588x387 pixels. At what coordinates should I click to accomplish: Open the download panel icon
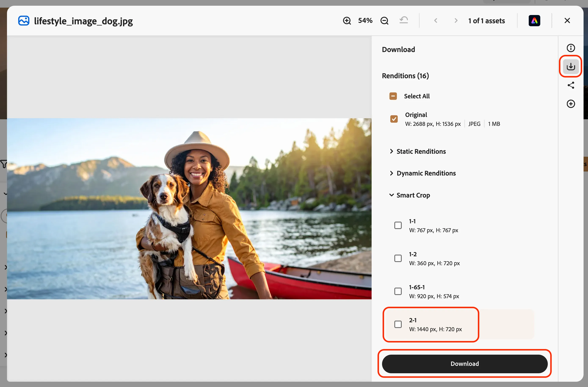pos(571,66)
